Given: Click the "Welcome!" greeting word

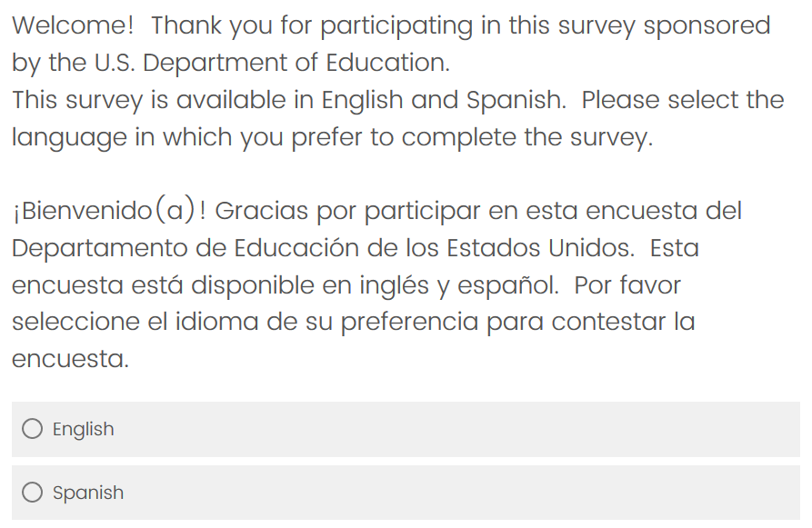Looking at the screenshot, I should [x=73, y=25].
